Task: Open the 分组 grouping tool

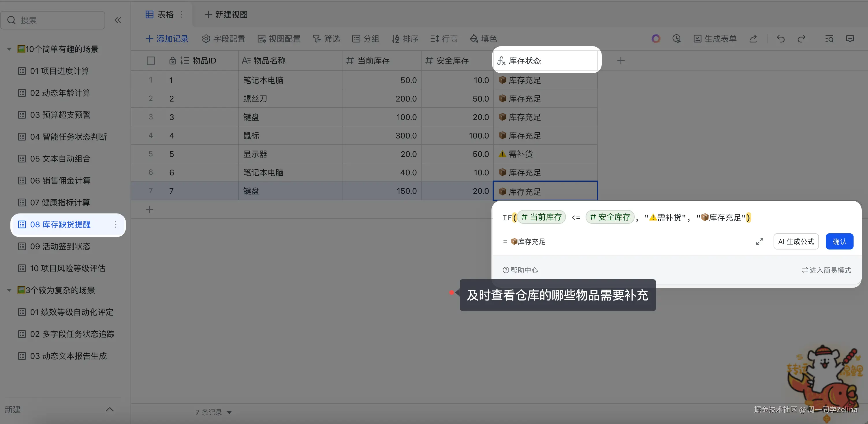Action: (366, 39)
